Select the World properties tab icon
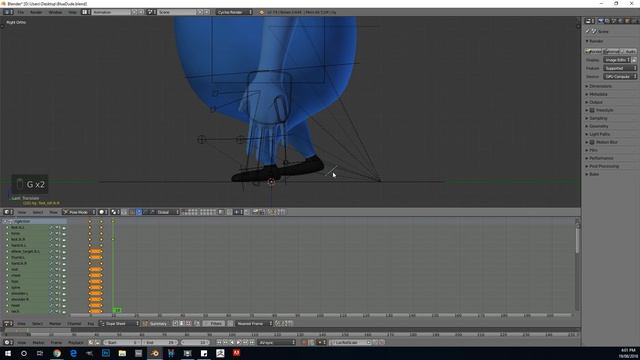Screen dimensions: 640x360 click(620, 21)
